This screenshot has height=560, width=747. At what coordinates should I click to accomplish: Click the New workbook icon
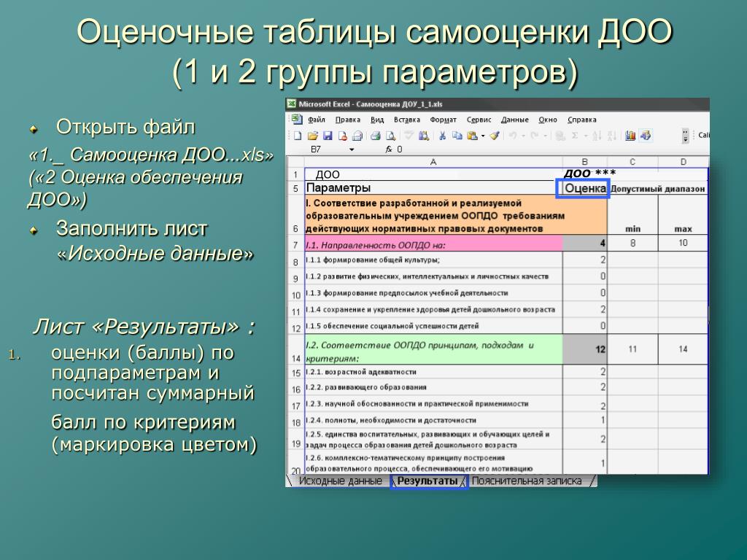pos(298,136)
